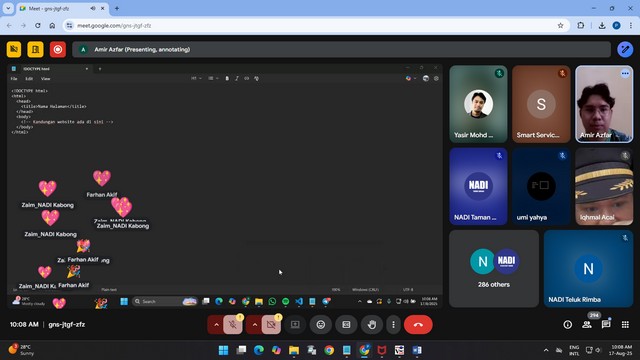Screen dimensions: 640x360
Task: Toggle the turned-off camera button
Action: 271,324
